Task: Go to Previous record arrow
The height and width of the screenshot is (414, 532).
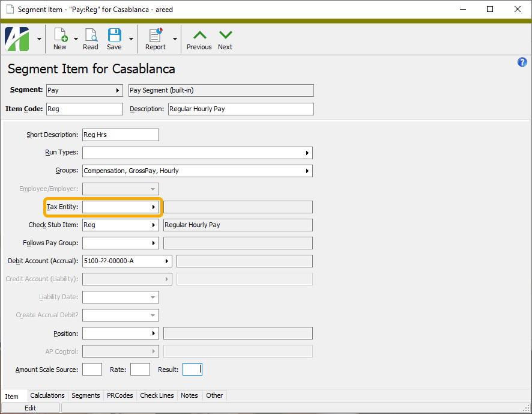Action: pyautogui.click(x=199, y=38)
